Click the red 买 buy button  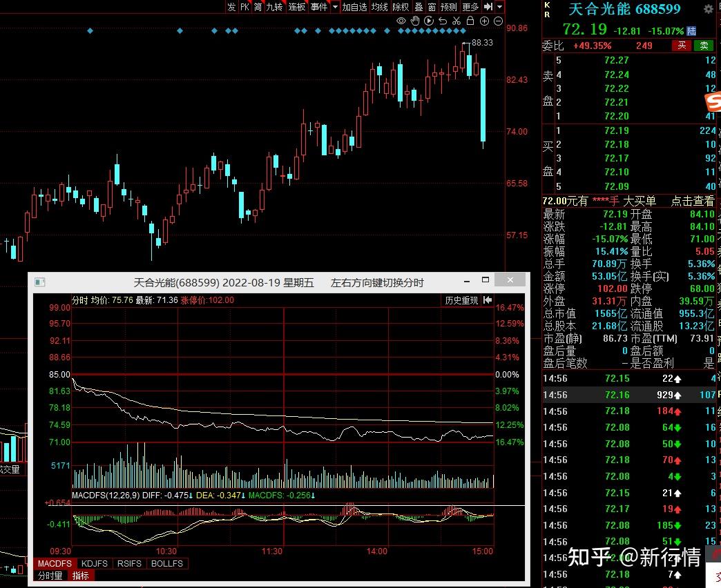coord(682,46)
